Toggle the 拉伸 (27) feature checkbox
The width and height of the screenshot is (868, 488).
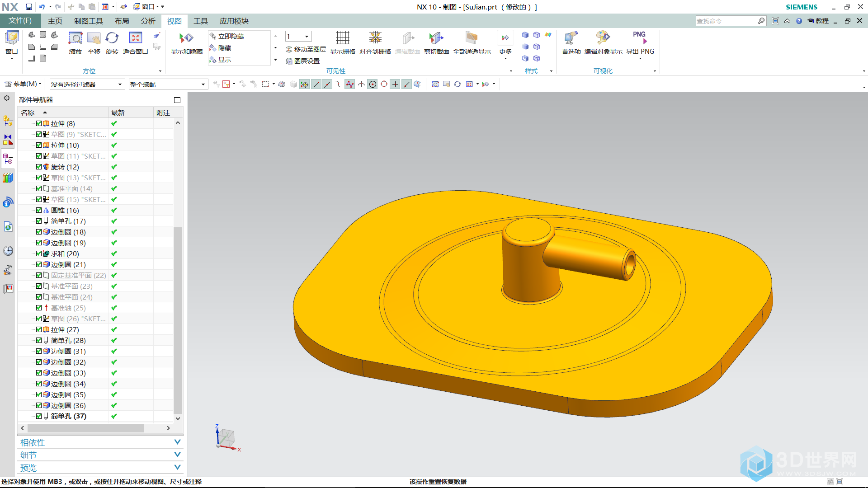click(39, 329)
